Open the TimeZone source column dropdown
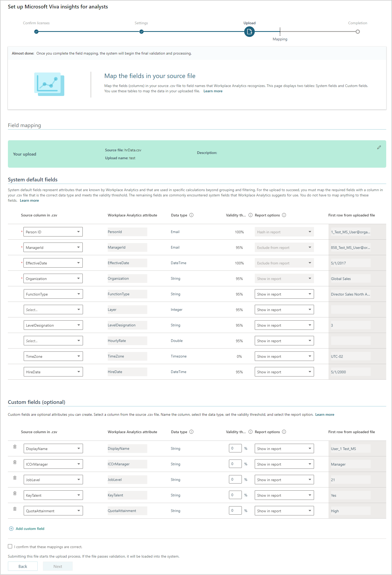This screenshot has height=575, width=392. [53, 356]
